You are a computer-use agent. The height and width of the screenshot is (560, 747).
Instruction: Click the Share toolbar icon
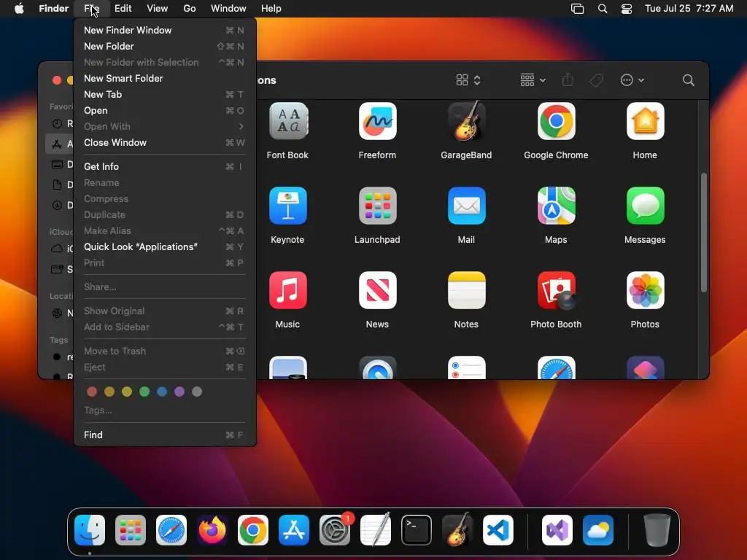[567, 79]
